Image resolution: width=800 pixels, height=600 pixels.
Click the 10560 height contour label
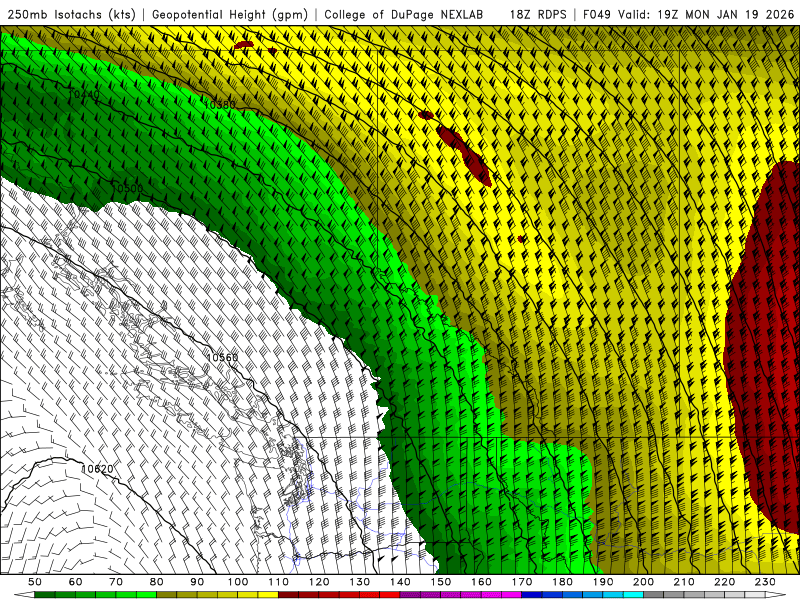[x=222, y=357]
